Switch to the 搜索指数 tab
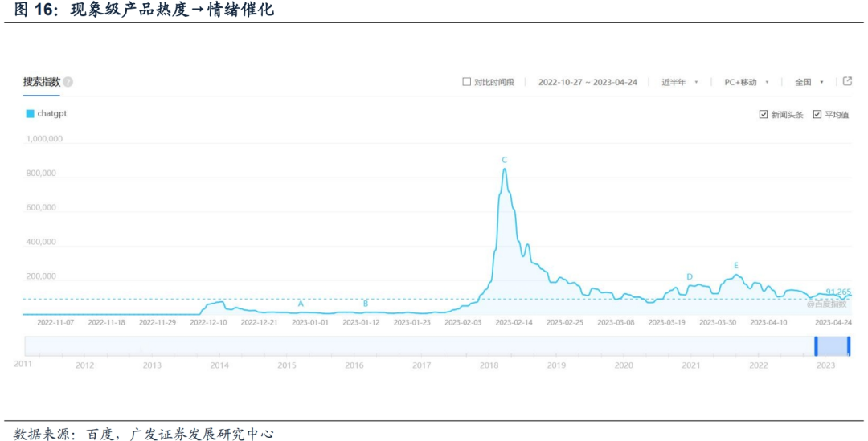 tap(41, 82)
